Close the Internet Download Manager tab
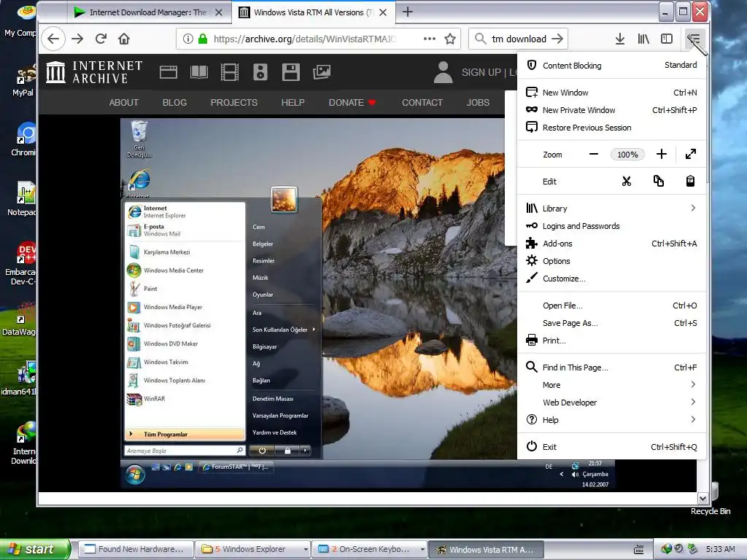Image resolution: width=747 pixels, height=560 pixels. point(219,12)
